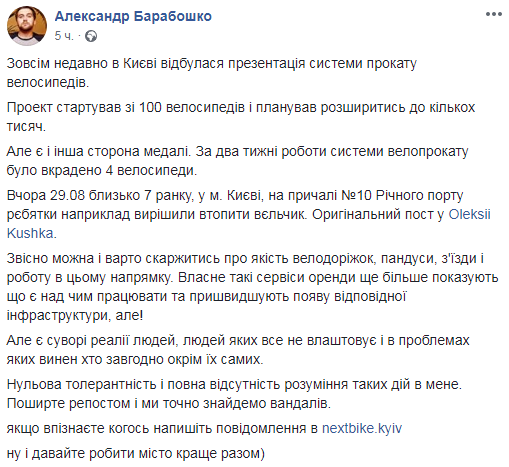Click the line starting 'Нульова толерантність'

(x=234, y=384)
